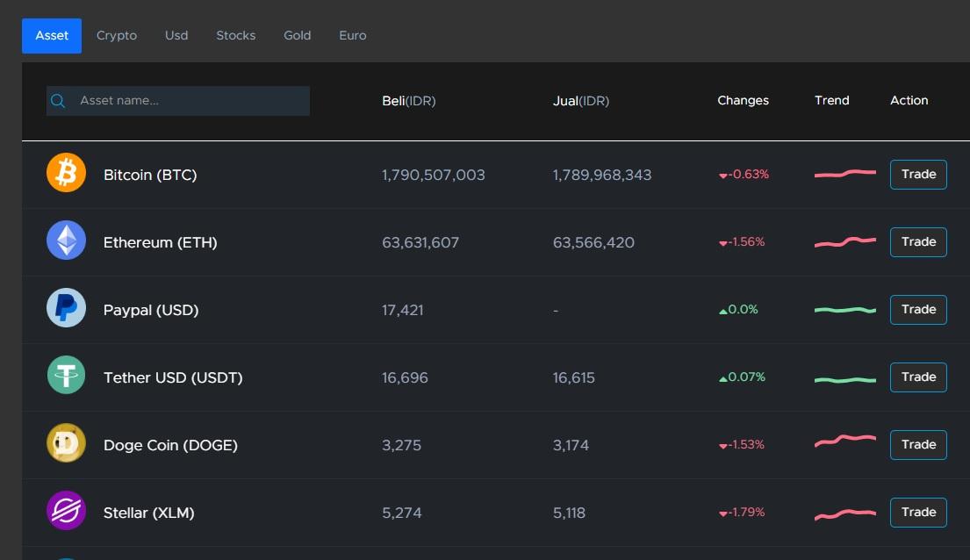Image resolution: width=970 pixels, height=560 pixels.
Task: Switch to the Crypto tab
Action: 116,36
